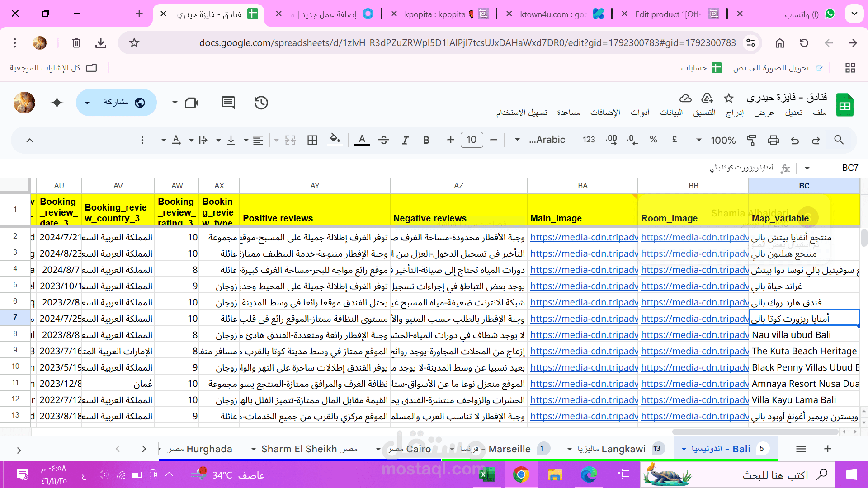Bookmark this page in browser
The height and width of the screenshot is (488, 868).
134,43
